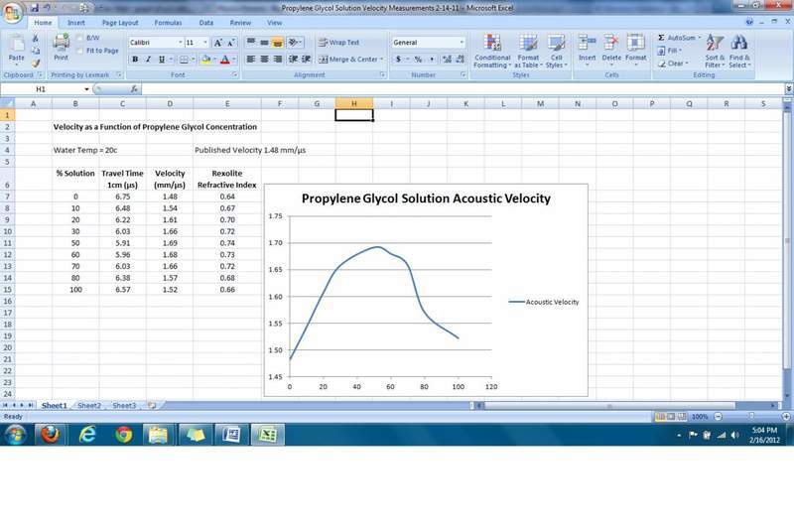
Task: Click the Sort & Filter icon
Action: coord(715,50)
